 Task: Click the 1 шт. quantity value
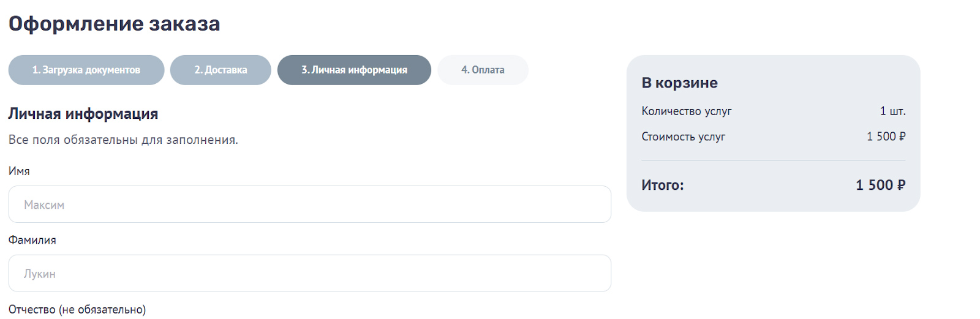pos(892,111)
